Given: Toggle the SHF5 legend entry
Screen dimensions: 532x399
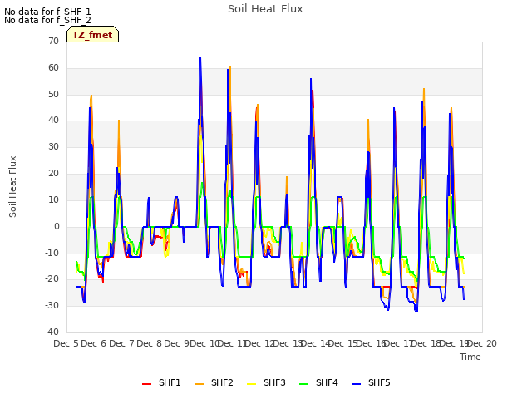Looking at the screenshot, I should pyautogui.click(x=371, y=383).
